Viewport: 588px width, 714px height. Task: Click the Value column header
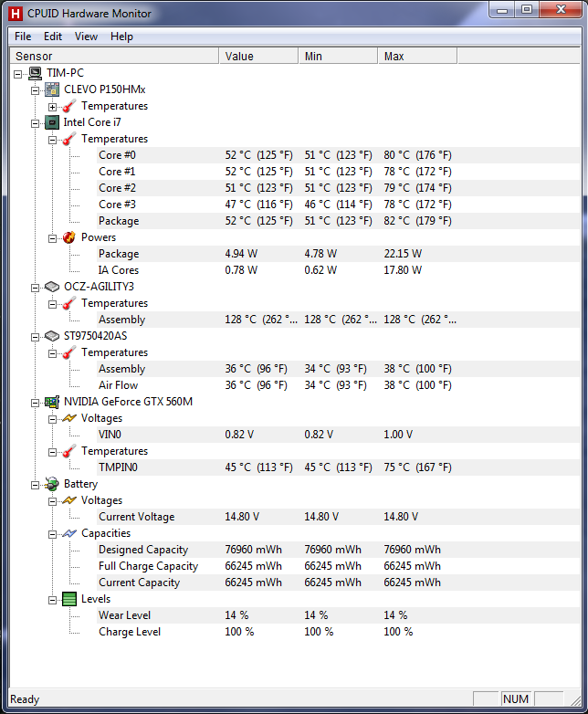click(x=258, y=56)
